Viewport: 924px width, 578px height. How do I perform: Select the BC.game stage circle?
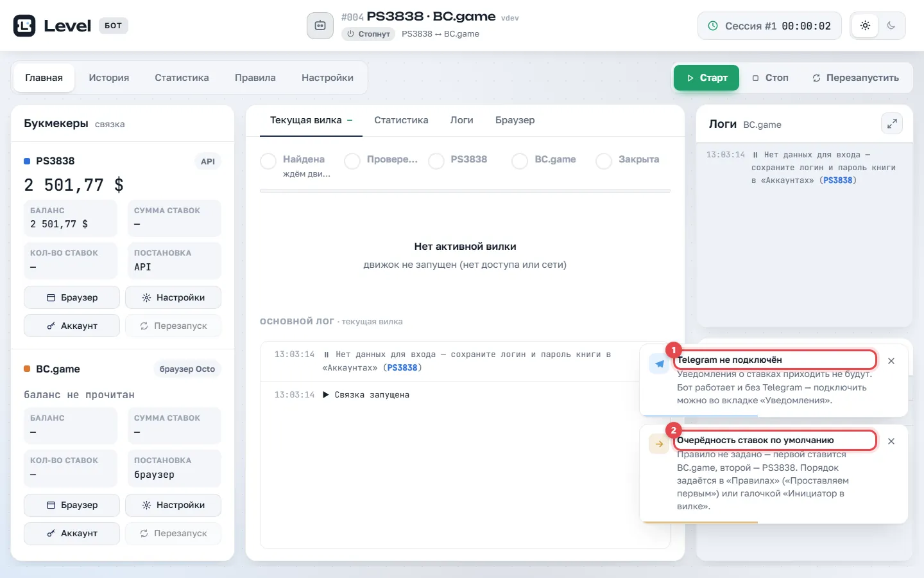click(520, 161)
